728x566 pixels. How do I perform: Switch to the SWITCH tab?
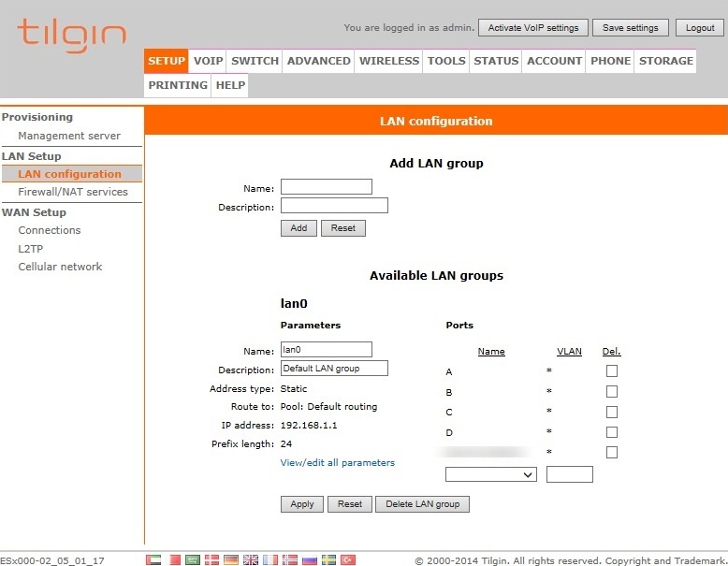coord(255,61)
